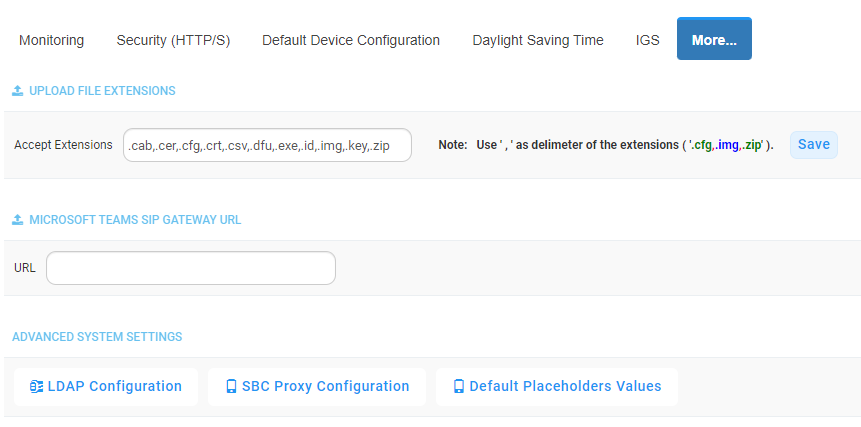
Task: Focus the Accept Extensions text field
Action: (267, 145)
